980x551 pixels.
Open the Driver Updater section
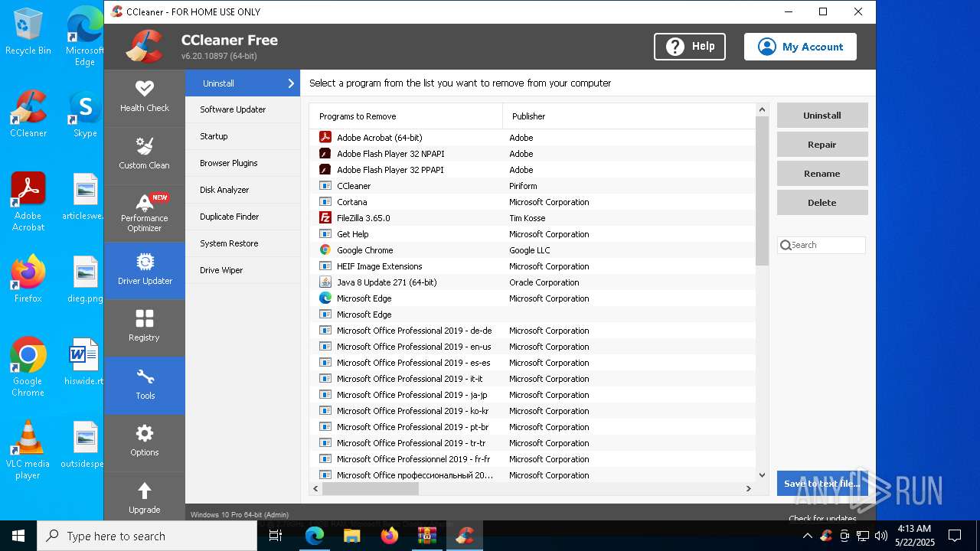point(144,270)
